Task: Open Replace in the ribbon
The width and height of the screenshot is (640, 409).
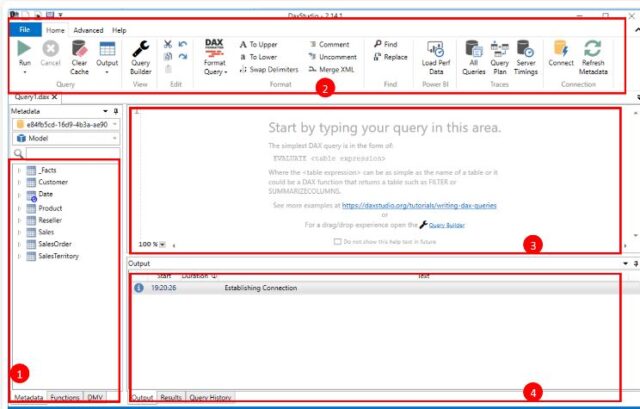Action: [391, 57]
